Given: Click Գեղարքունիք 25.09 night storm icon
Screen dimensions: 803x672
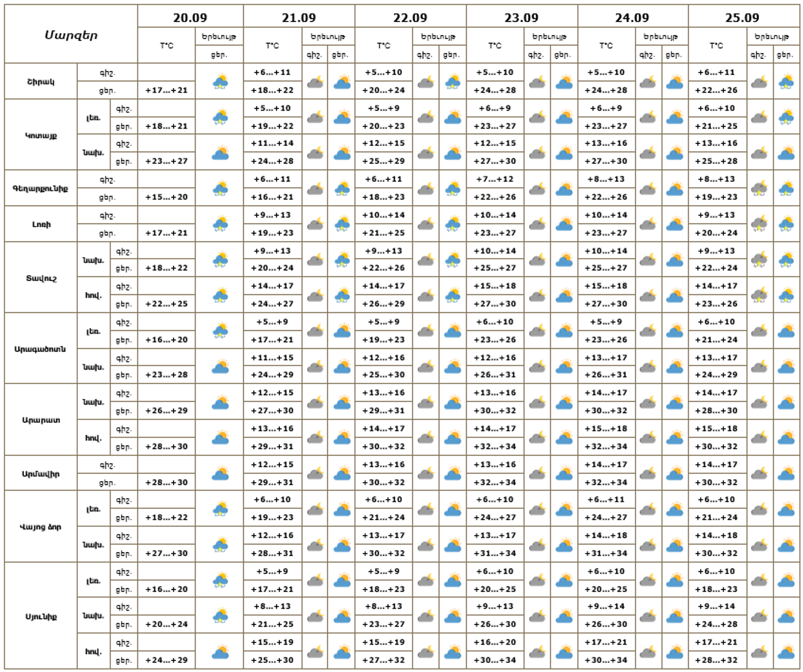Looking at the screenshot, I should point(760,189).
